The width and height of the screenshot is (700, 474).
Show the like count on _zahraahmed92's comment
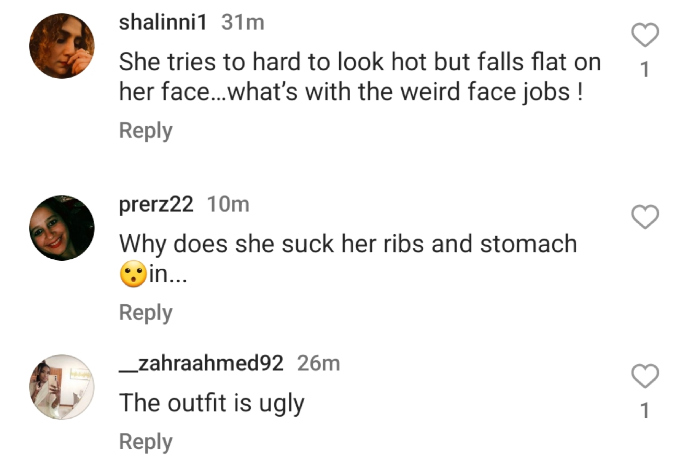point(646,411)
